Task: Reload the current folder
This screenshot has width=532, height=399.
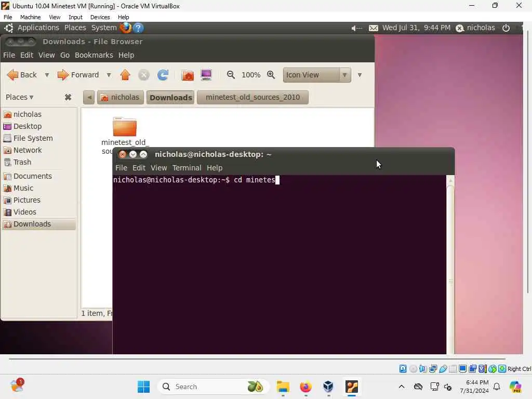Action: coord(163,75)
